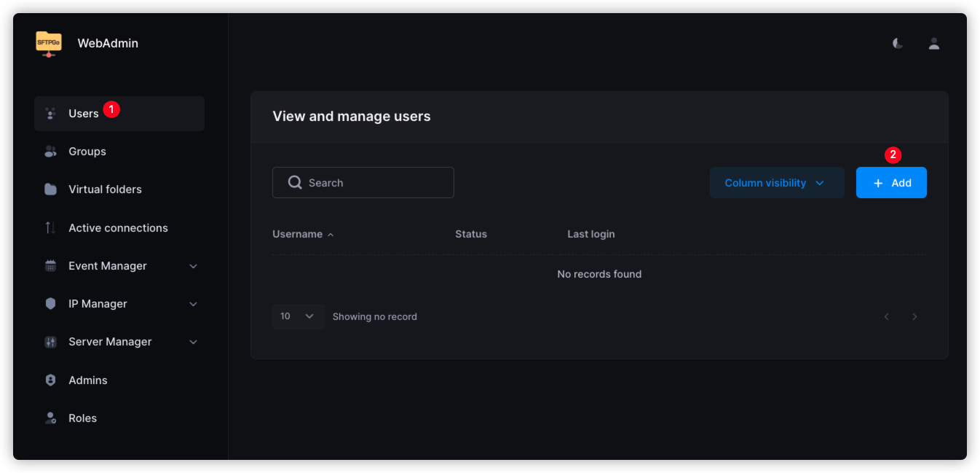Screen dimensions: 980x473
Task: Open the Column visibility dropdown
Action: point(776,183)
